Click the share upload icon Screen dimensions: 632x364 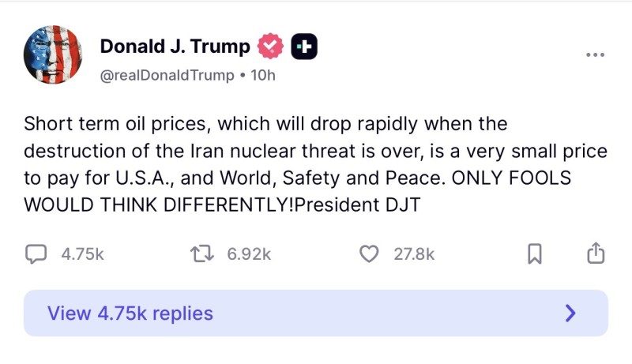[594, 253]
